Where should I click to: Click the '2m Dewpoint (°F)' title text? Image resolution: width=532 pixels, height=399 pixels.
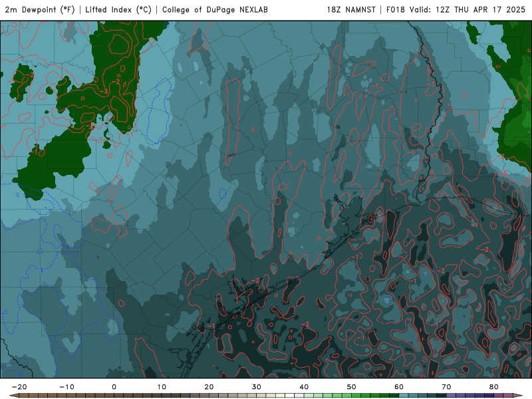(x=40, y=9)
